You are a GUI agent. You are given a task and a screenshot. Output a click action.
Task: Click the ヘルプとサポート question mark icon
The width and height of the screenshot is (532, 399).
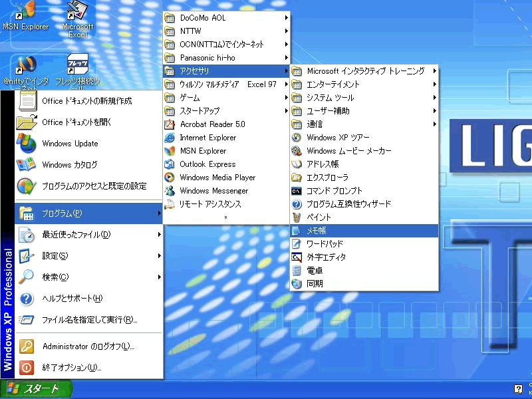pos(27,299)
